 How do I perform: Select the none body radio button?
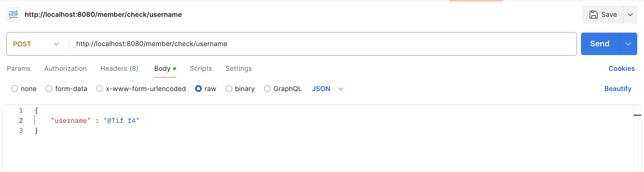coord(15,89)
